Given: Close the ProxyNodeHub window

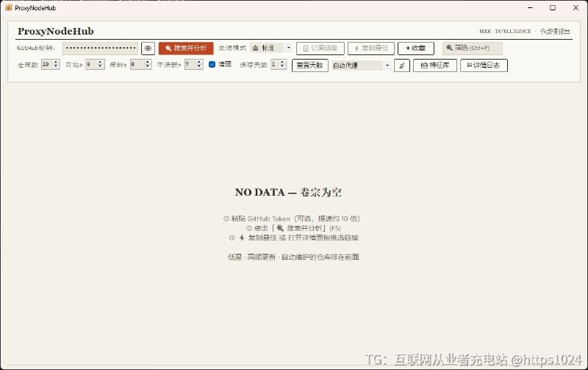Looking at the screenshot, I should click(x=576, y=8).
